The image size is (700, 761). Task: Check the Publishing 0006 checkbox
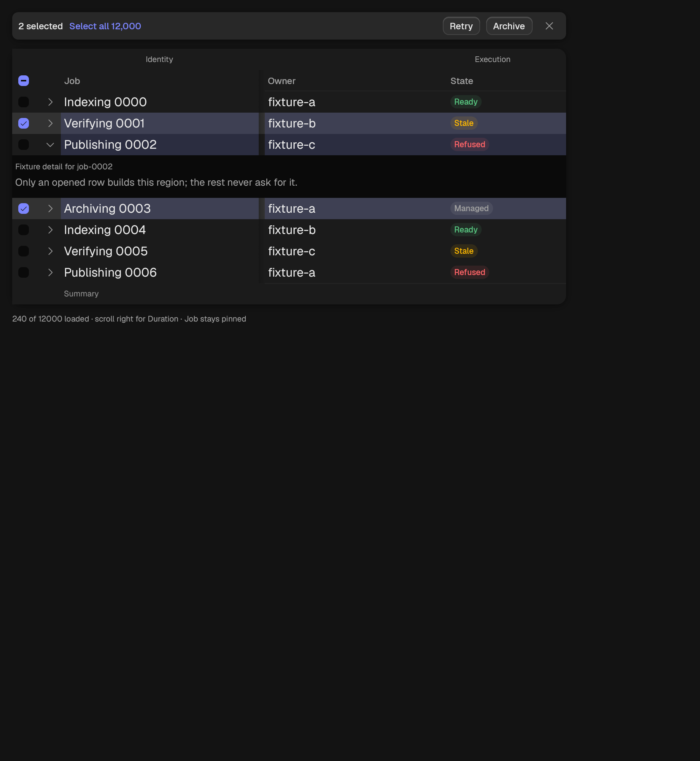pyautogui.click(x=24, y=272)
